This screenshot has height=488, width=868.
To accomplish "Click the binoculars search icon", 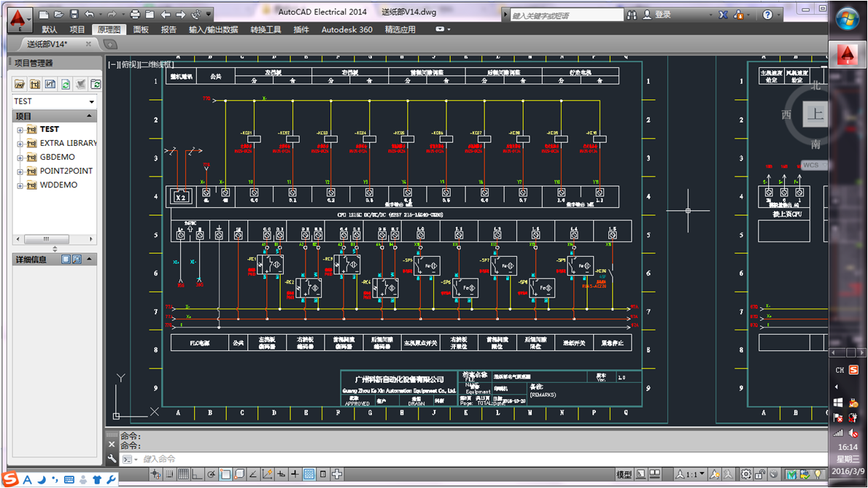I will [x=632, y=15].
